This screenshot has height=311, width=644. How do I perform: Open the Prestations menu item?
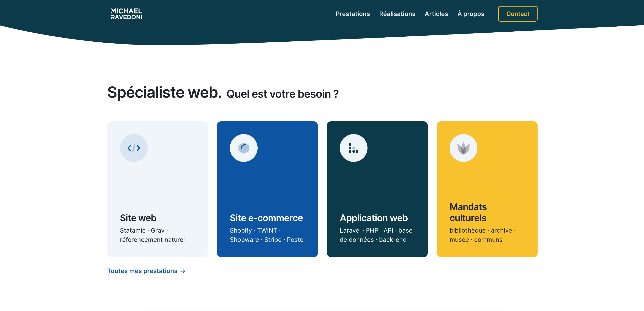tap(352, 14)
